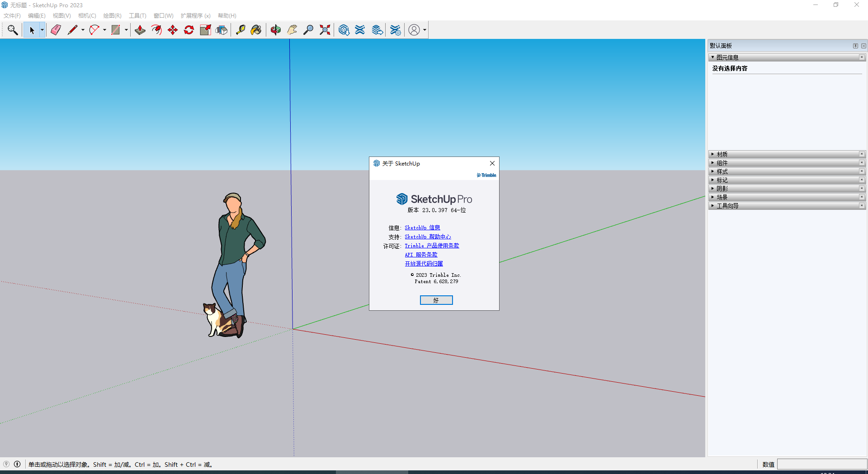This screenshot has height=474, width=868.
Task: Open the 工具(T) menu
Action: 137,16
